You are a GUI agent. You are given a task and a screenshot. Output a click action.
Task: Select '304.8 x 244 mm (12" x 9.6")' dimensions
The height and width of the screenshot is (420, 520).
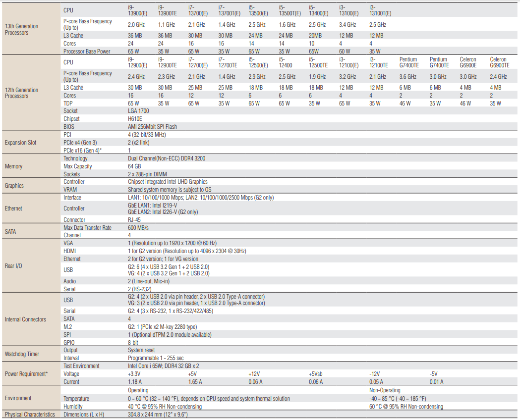[x=158, y=415]
